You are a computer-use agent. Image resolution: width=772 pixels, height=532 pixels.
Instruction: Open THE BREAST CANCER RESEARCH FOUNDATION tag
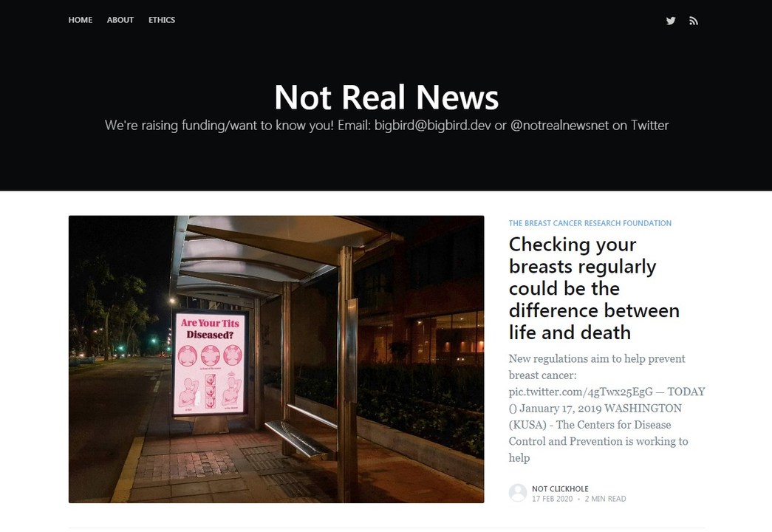[590, 223]
